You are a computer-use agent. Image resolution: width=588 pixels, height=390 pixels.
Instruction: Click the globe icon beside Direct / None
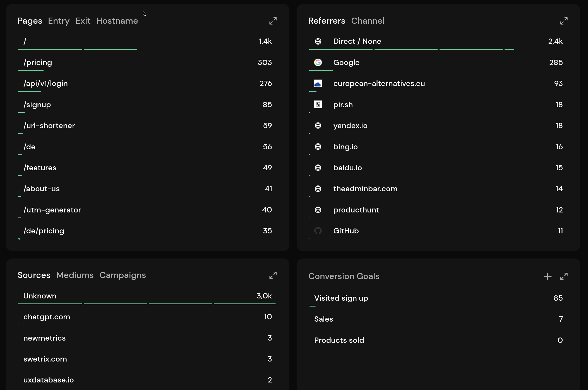pos(318,41)
